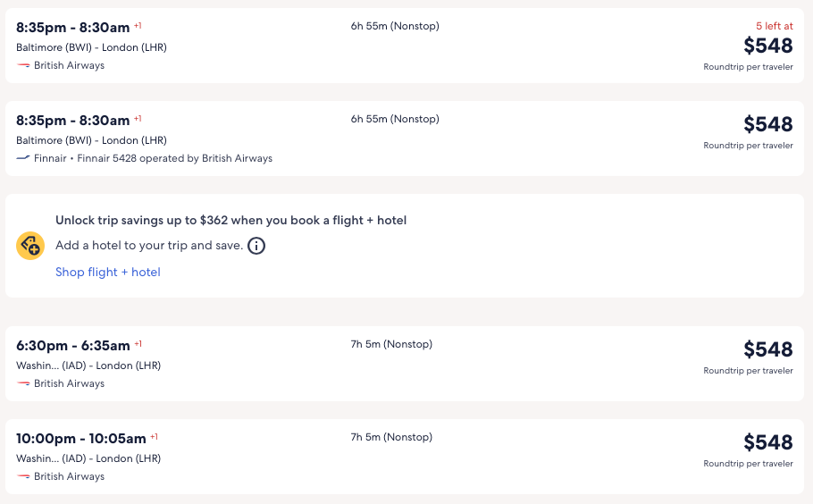Open the info icon beside the hotel savings text
813x504 pixels.
pyautogui.click(x=256, y=246)
